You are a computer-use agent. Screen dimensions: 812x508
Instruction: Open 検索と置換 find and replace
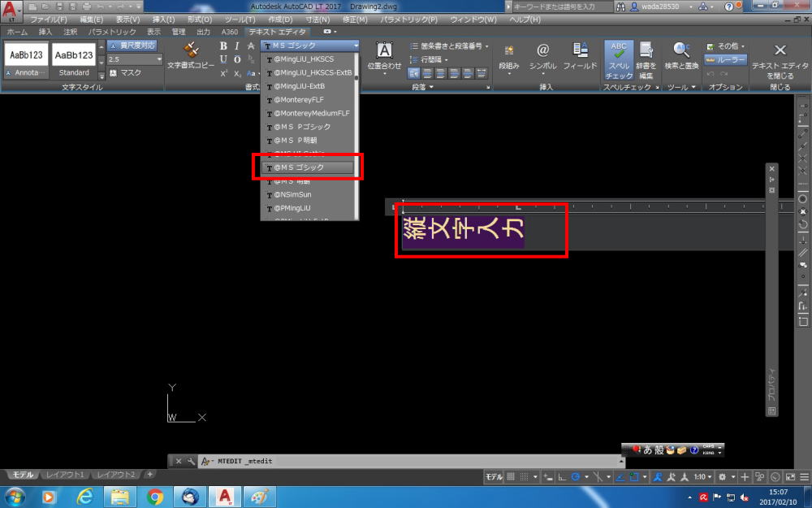[681, 56]
